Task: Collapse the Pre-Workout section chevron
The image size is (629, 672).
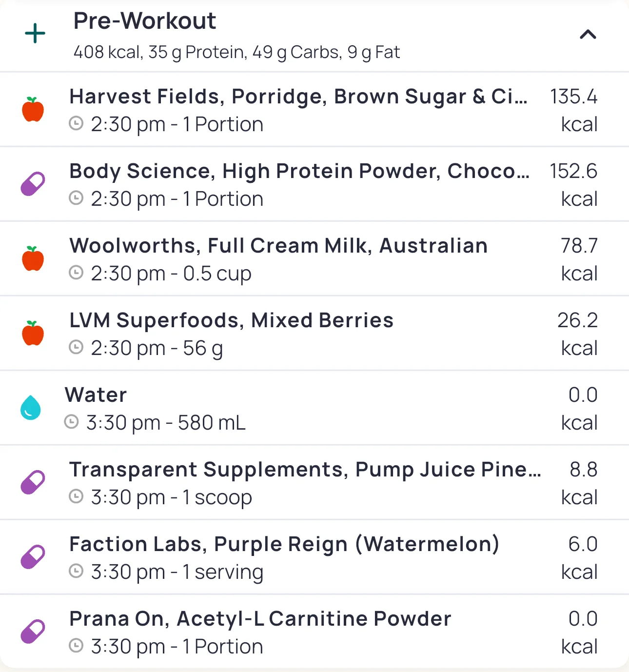Action: point(588,35)
